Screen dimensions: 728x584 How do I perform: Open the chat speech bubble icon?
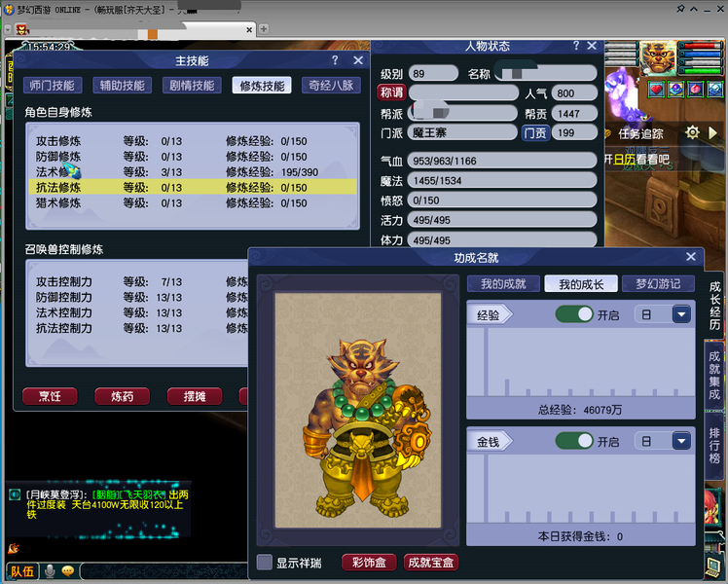pyautogui.click(x=67, y=571)
